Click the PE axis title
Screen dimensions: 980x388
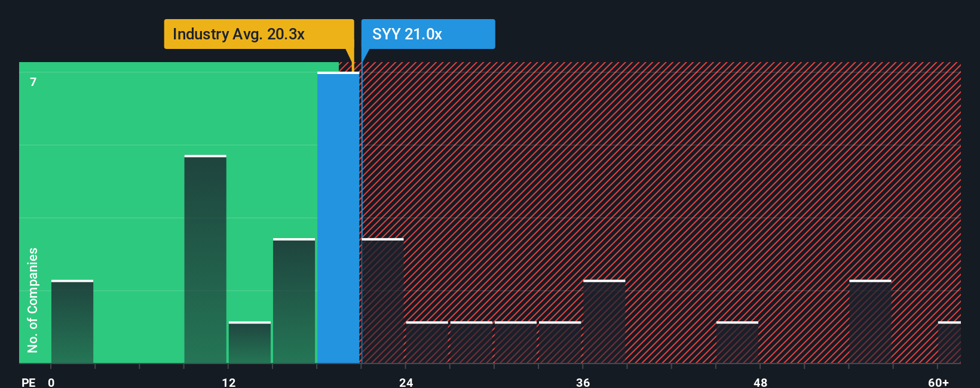29,382
